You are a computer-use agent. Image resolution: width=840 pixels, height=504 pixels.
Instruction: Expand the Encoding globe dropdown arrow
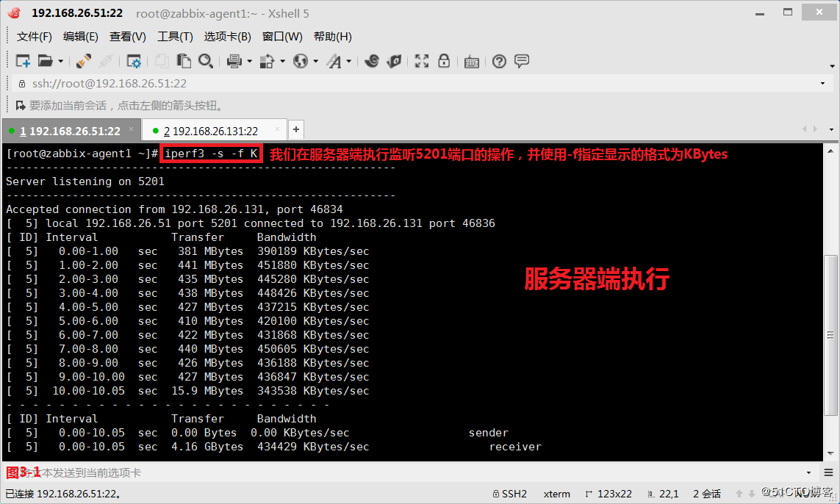click(315, 62)
